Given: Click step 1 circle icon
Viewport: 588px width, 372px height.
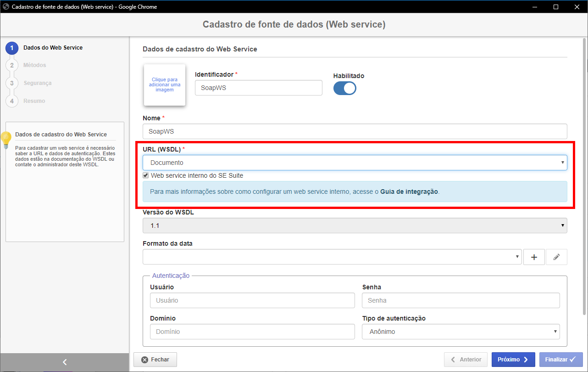Looking at the screenshot, I should tap(12, 48).
